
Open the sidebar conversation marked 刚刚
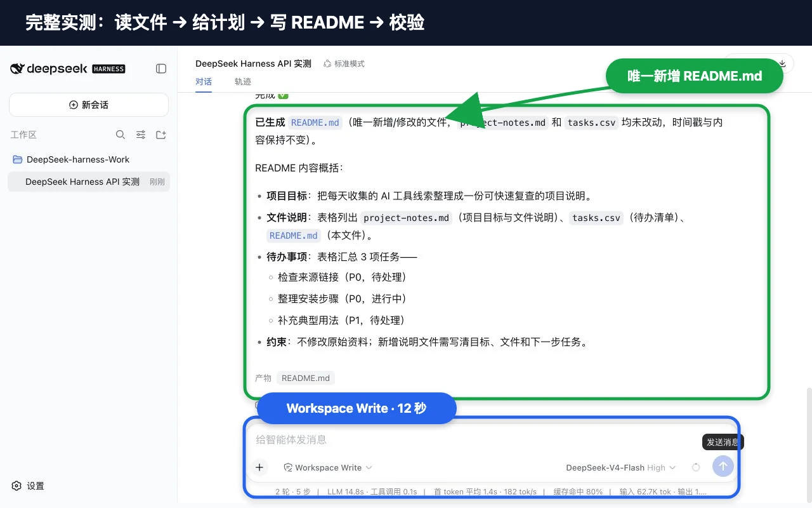[89, 182]
